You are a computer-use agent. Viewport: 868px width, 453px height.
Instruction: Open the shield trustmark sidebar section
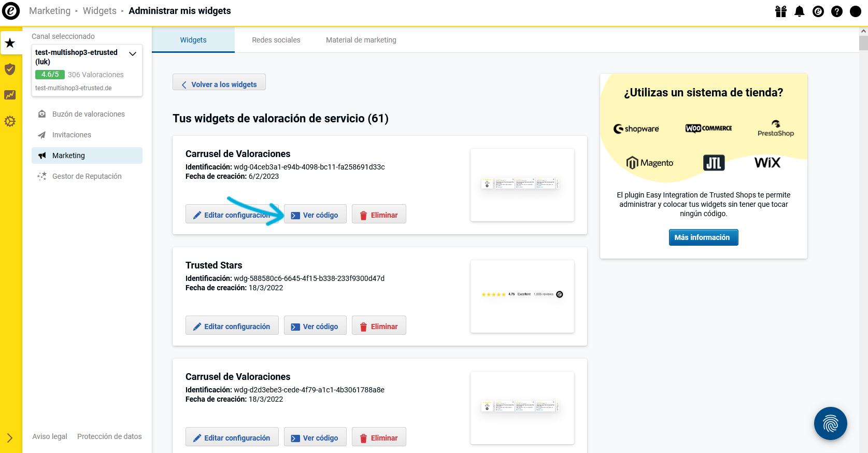tap(10, 69)
